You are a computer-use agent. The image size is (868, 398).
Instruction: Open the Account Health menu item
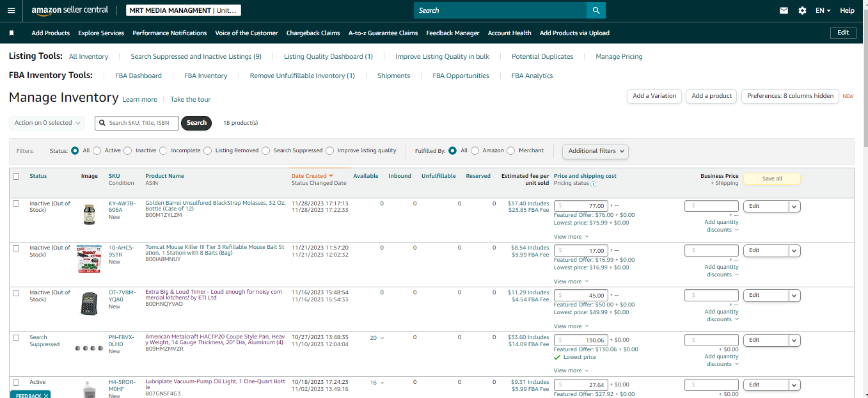click(509, 33)
